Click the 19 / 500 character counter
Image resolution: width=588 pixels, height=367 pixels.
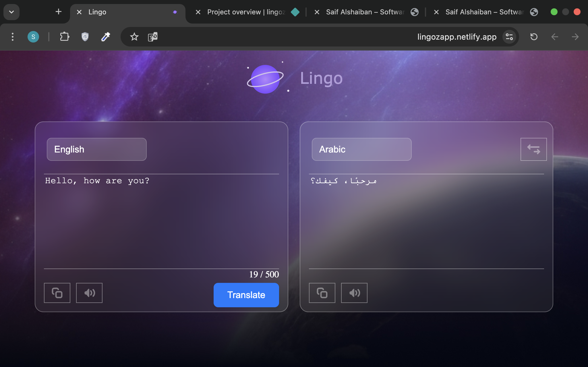[264, 275]
